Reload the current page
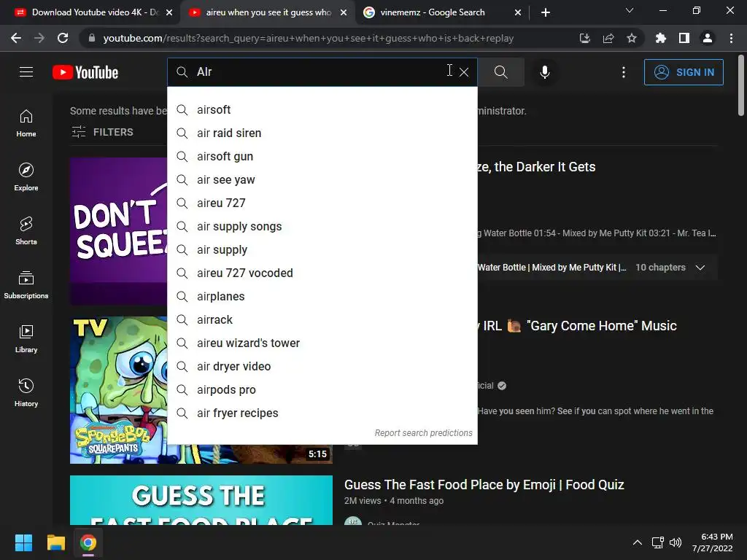The width and height of the screenshot is (747, 560). click(x=63, y=38)
